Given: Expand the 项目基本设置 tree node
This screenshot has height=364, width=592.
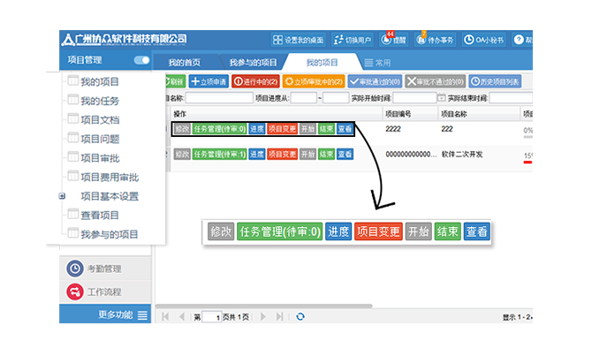Looking at the screenshot, I should coord(62,196).
